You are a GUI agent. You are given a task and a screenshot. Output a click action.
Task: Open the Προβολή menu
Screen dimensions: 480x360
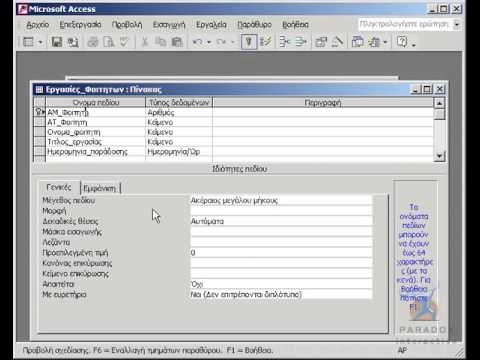127,25
